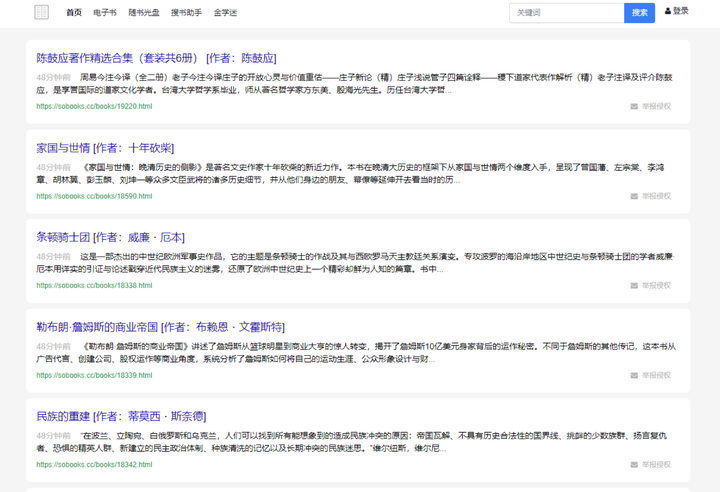Click the 48分钟前 timestamp in 民族的重建 card
The height and width of the screenshot is (492, 720).
pyautogui.click(x=53, y=436)
